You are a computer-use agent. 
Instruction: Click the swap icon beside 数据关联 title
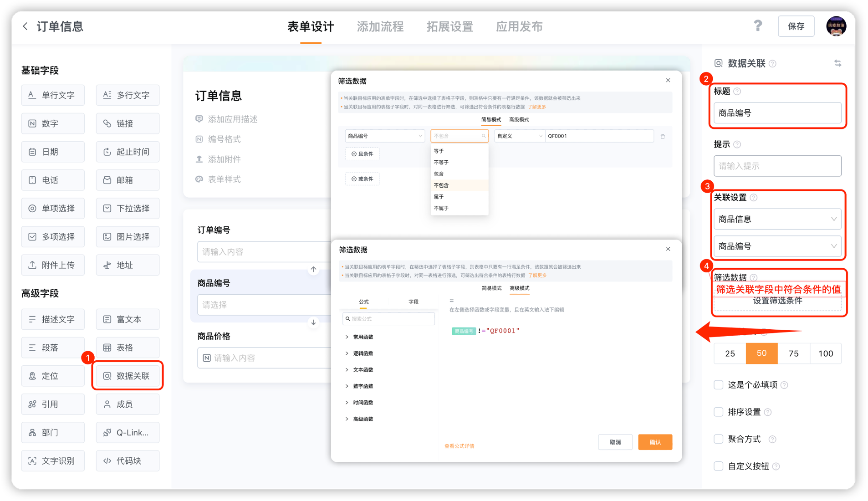coord(837,63)
